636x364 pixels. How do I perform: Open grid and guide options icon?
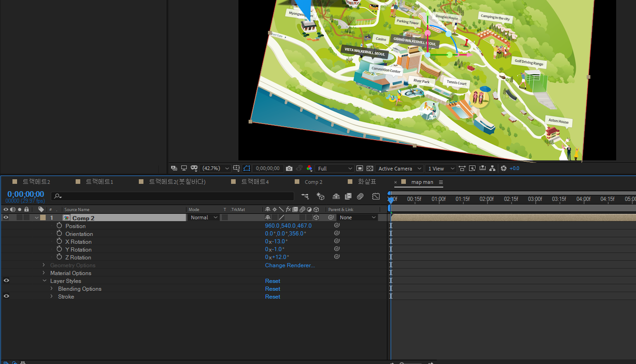(237, 168)
